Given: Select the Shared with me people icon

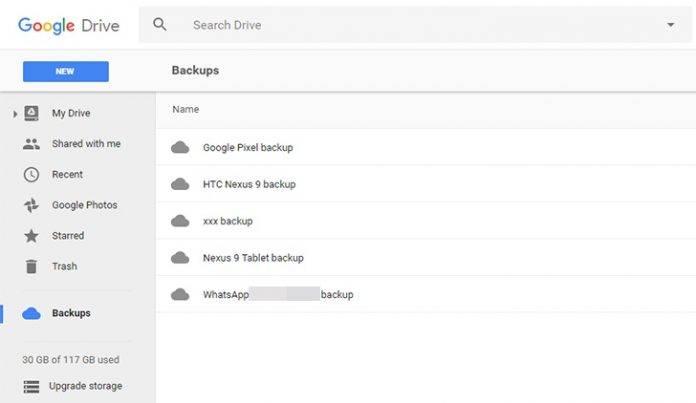Looking at the screenshot, I should (31, 144).
